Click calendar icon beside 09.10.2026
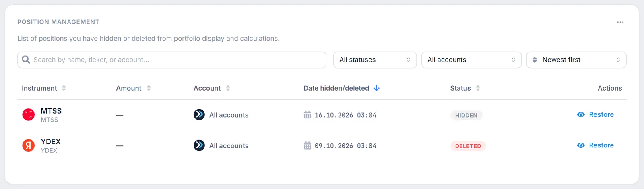644x189 pixels. point(308,145)
